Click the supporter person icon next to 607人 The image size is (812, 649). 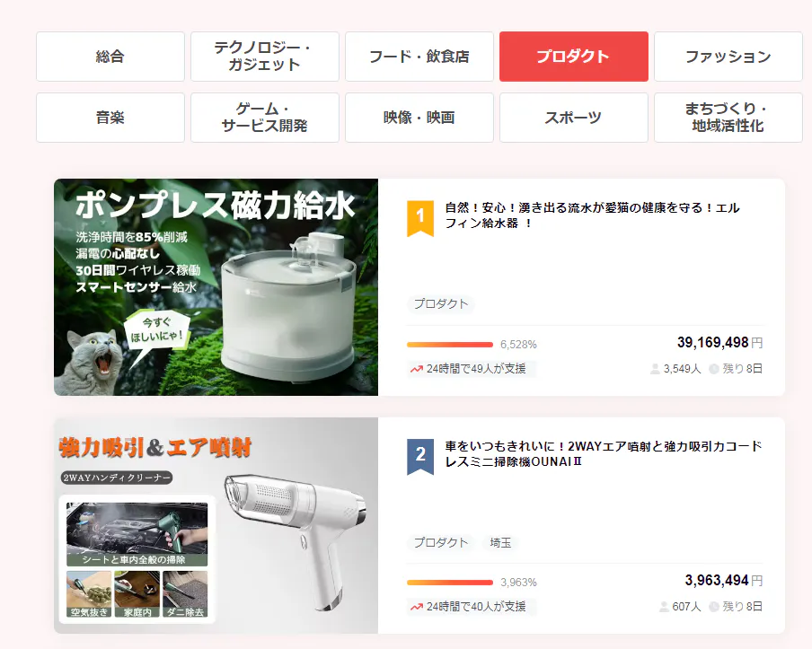pyautogui.click(x=664, y=607)
